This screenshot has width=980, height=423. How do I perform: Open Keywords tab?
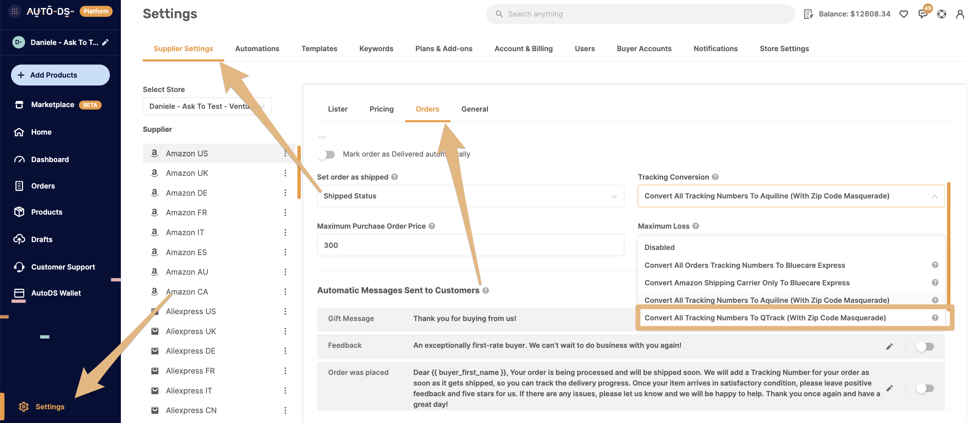[x=376, y=49]
